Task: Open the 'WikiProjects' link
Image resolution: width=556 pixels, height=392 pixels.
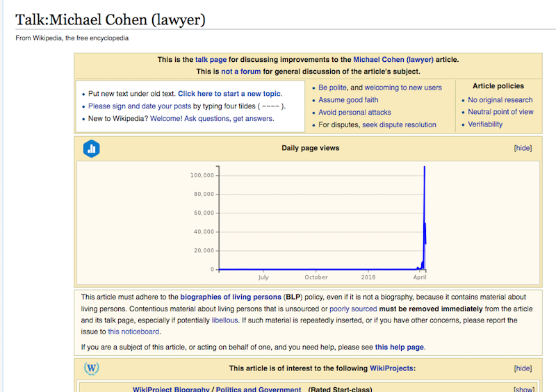Action: 391,368
